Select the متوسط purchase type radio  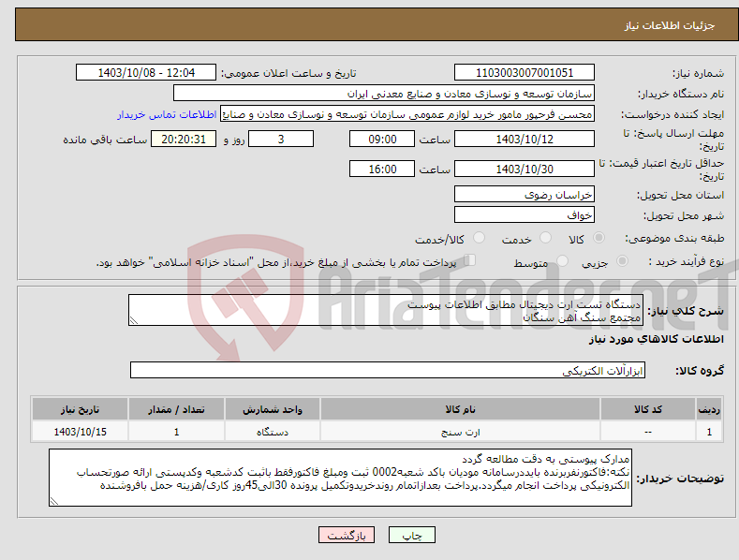tap(562, 261)
